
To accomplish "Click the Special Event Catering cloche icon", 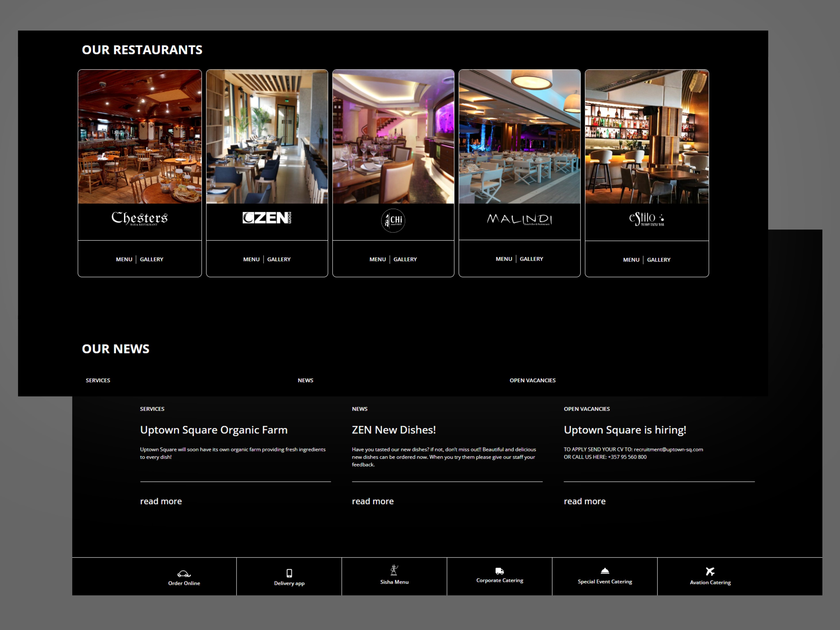I will pos(605,571).
